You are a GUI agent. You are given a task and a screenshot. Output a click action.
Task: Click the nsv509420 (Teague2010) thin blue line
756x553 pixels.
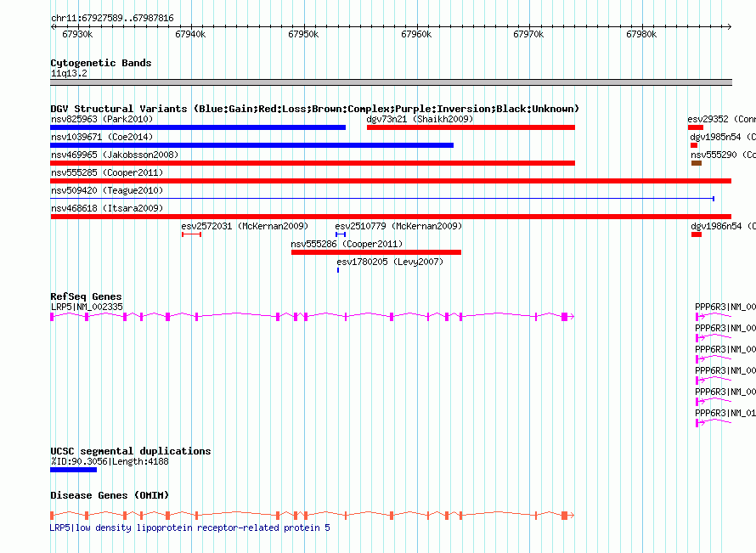(x=382, y=199)
